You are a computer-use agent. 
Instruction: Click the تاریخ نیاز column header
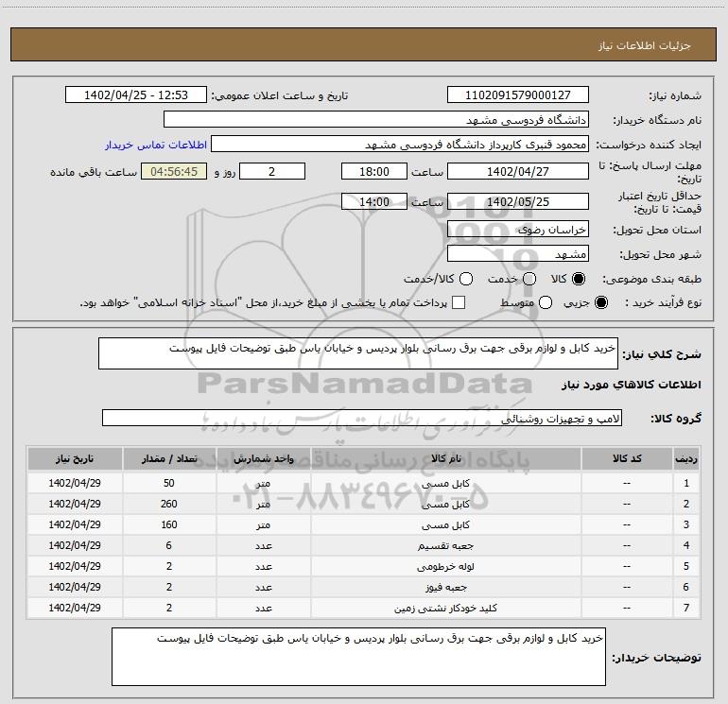coord(75,458)
